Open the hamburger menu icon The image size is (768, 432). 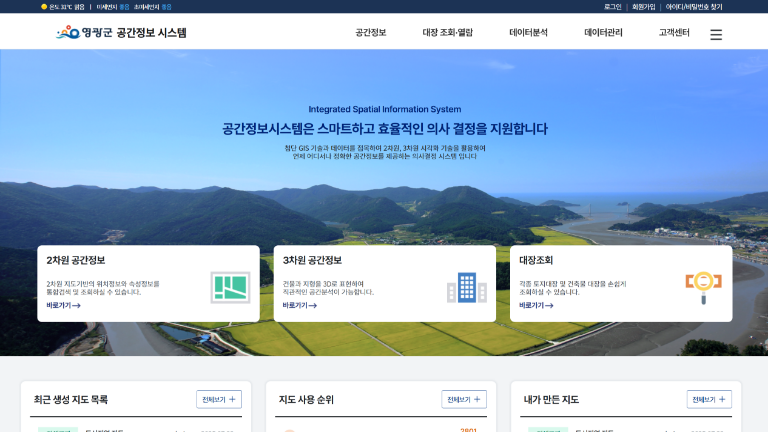point(715,34)
